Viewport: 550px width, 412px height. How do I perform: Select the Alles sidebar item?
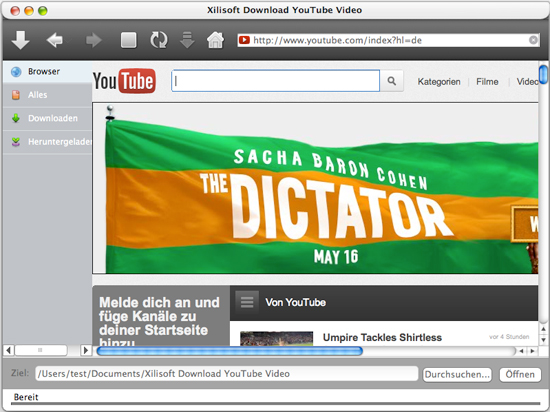click(47, 95)
